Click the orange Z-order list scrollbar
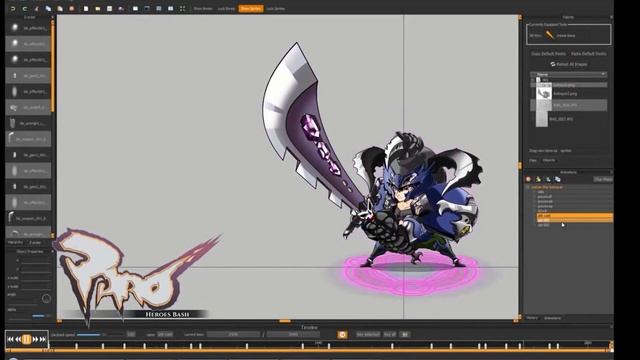The image size is (640, 360). [53, 67]
